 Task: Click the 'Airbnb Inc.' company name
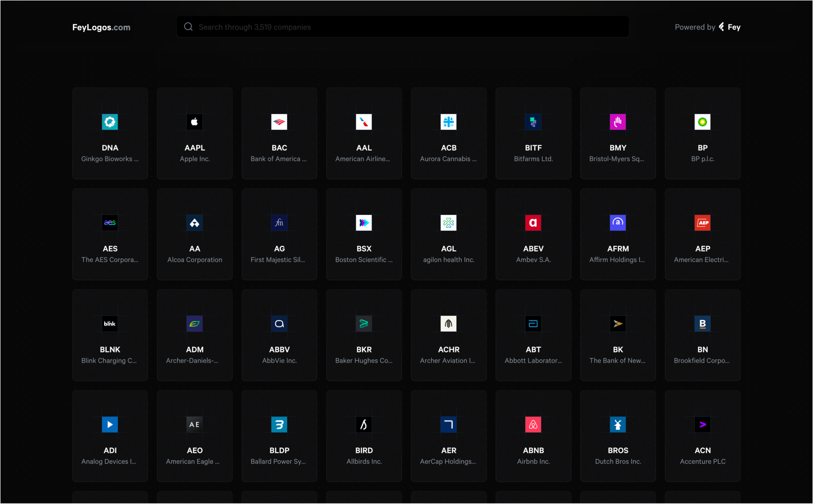click(534, 461)
